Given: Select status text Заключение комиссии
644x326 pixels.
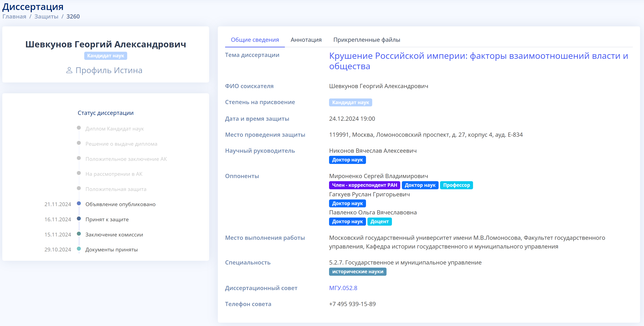Looking at the screenshot, I should pos(114,235).
